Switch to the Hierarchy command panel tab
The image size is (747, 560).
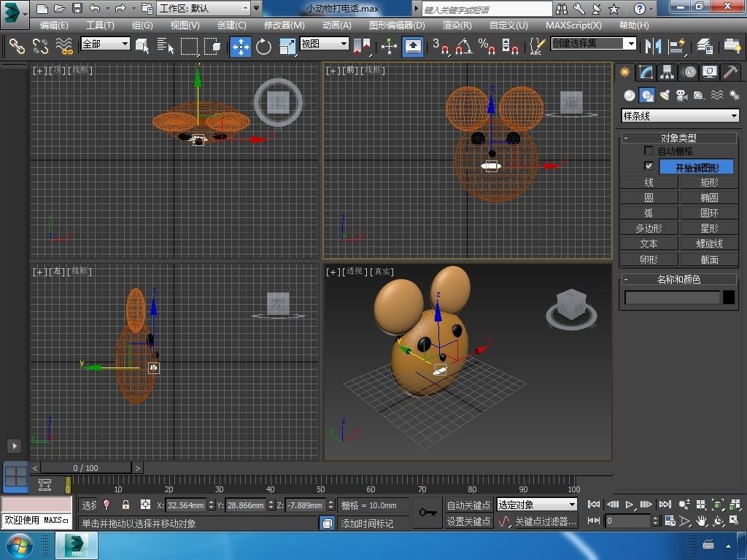pyautogui.click(x=667, y=72)
